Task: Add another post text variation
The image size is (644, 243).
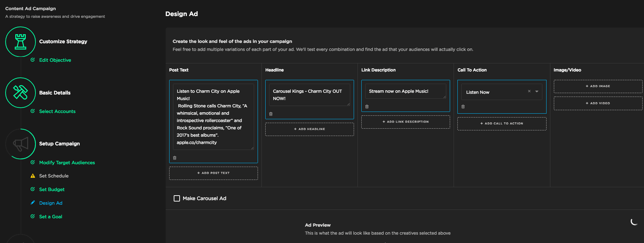Action: click(213, 173)
